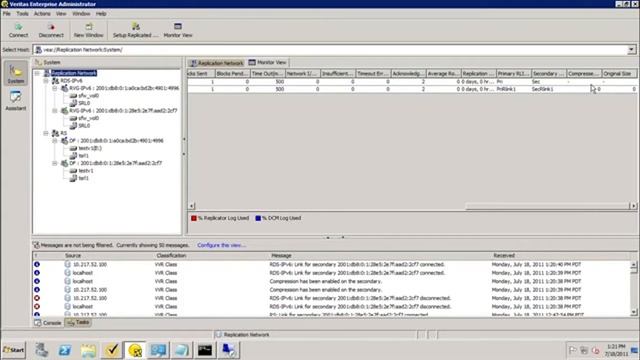Collapse DP node ending 4996

(55, 141)
